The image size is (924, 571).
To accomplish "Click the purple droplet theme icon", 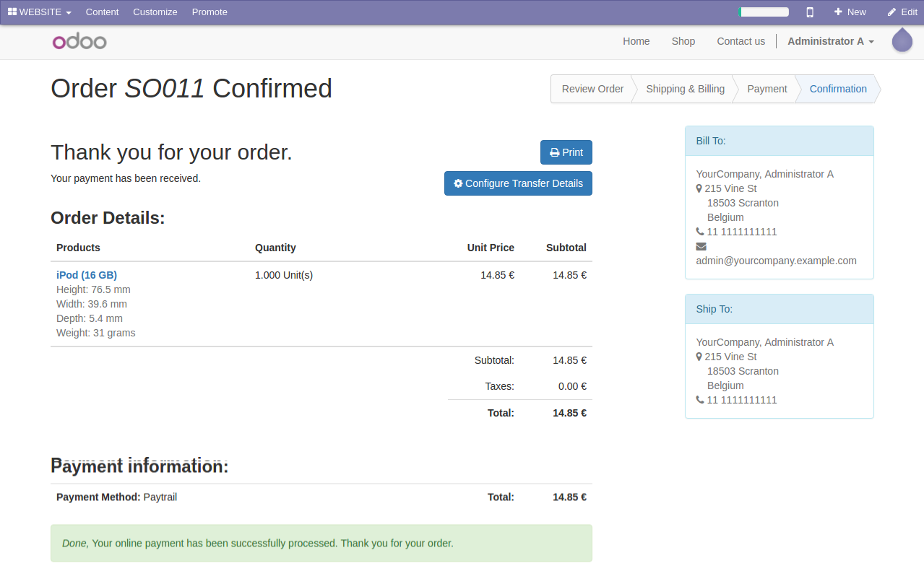I will 902,40.
